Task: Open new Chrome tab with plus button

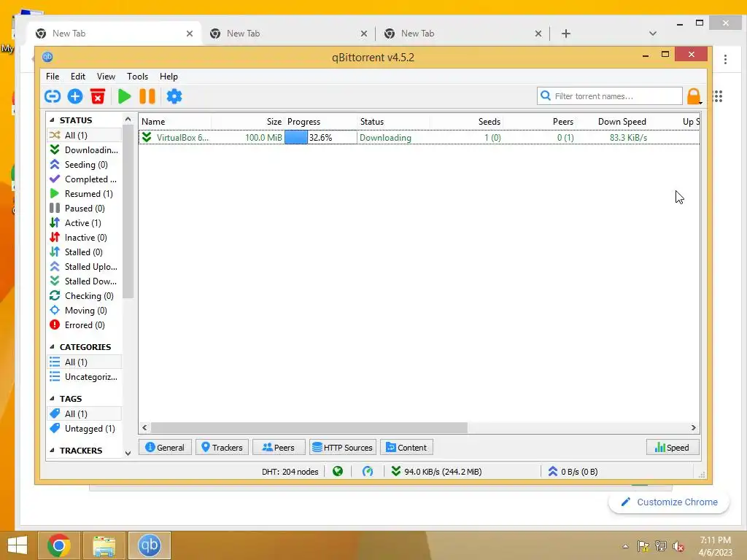Action: point(565,34)
